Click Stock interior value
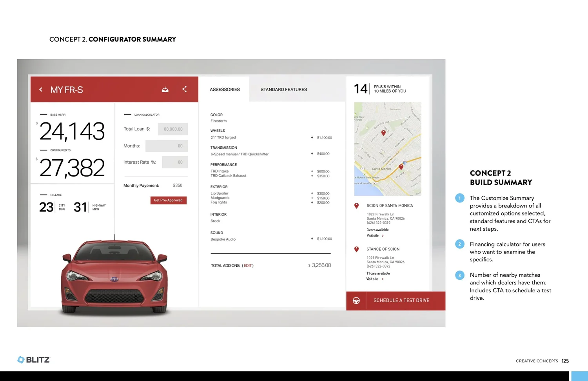The height and width of the screenshot is (381, 588). coord(215,221)
